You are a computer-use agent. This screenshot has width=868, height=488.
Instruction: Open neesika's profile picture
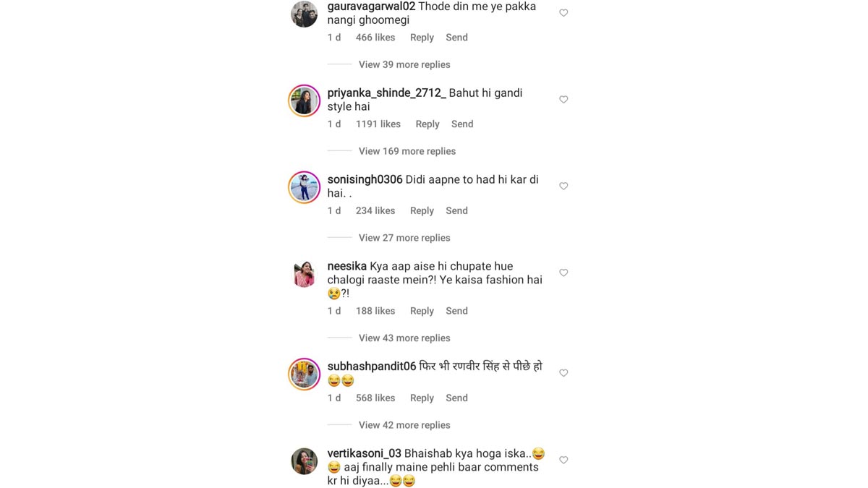304,274
